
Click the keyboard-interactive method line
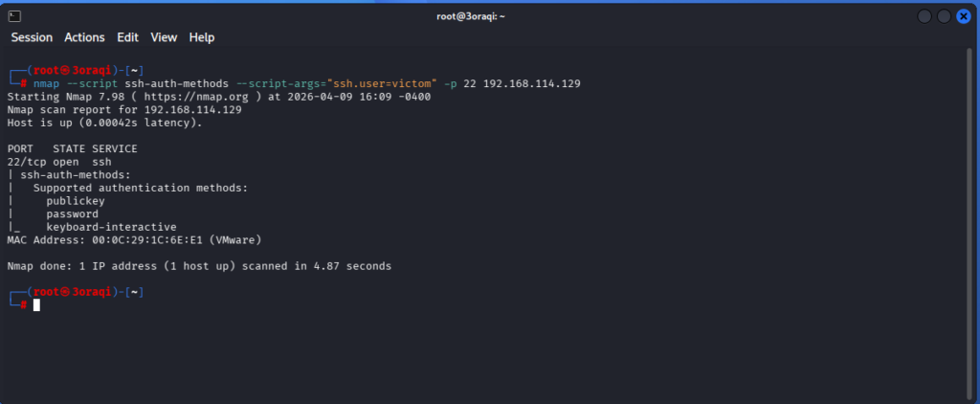click(111, 227)
